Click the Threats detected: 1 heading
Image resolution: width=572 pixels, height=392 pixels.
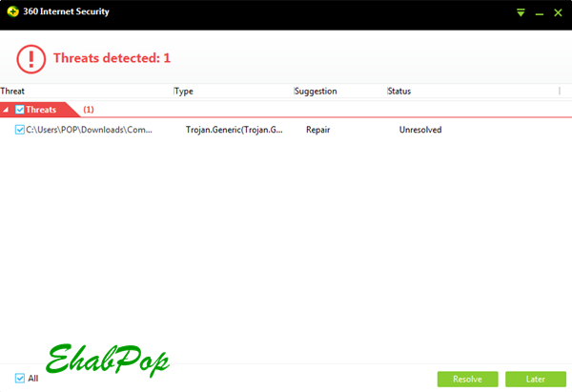click(112, 58)
